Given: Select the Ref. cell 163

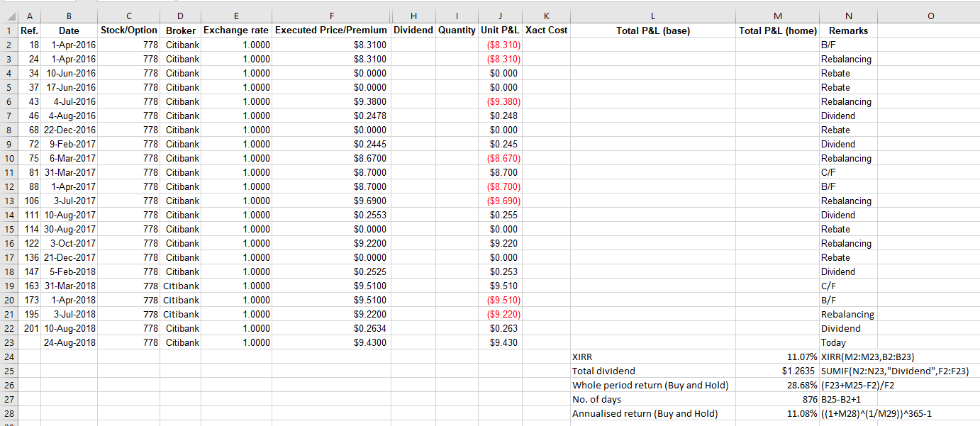Looking at the screenshot, I should (x=29, y=286).
